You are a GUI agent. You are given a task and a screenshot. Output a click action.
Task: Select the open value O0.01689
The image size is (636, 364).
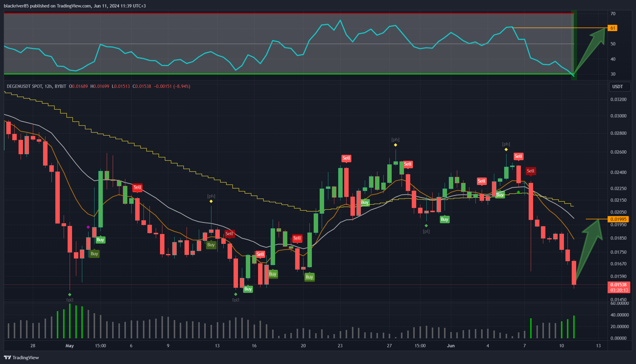click(x=78, y=86)
